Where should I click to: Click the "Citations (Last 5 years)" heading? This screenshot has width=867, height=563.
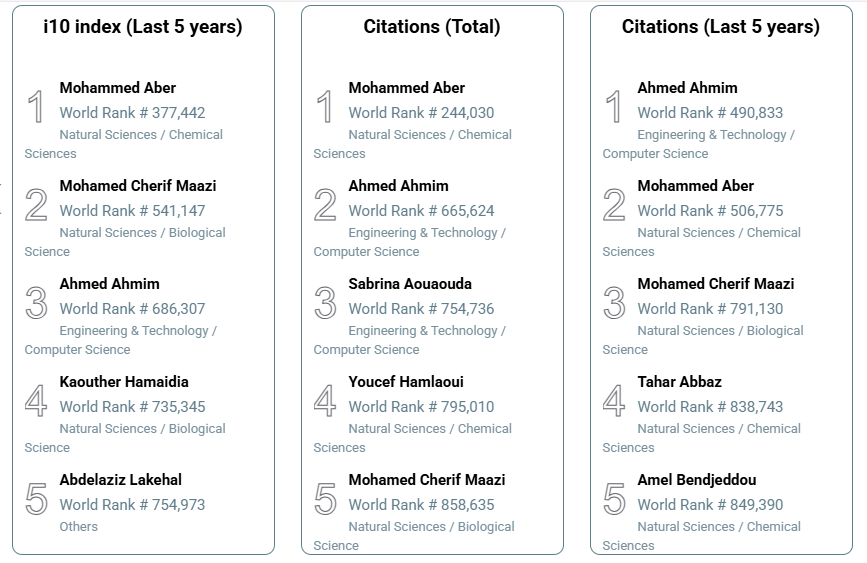click(x=720, y=27)
